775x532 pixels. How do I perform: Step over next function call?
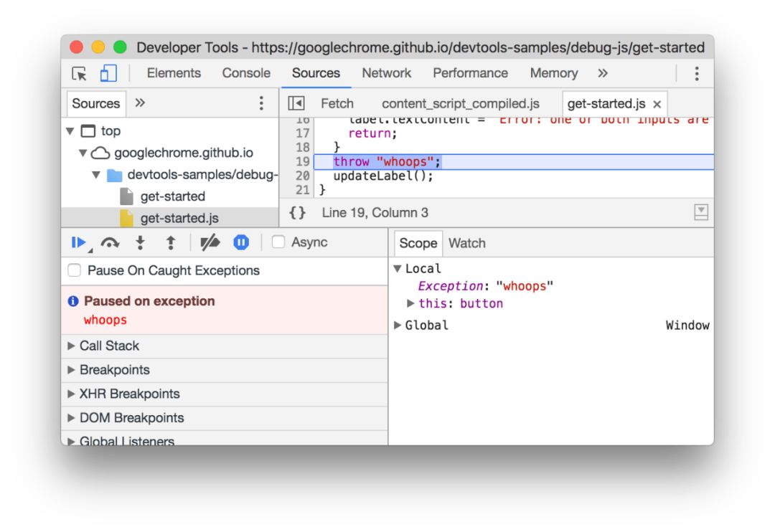pyautogui.click(x=110, y=243)
